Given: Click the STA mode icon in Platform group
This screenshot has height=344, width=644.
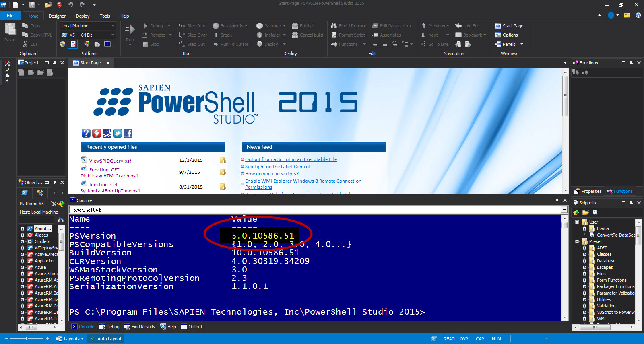Looking at the screenshot, I should (x=73, y=44).
